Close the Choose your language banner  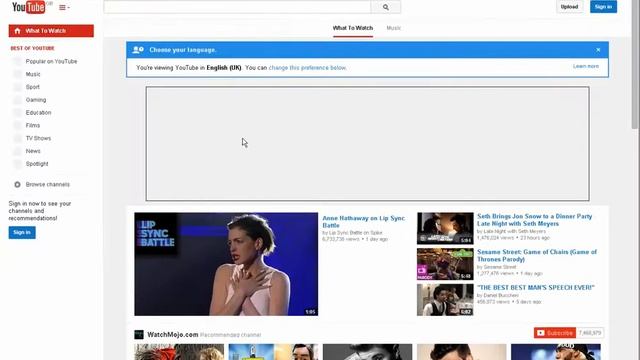(x=598, y=50)
